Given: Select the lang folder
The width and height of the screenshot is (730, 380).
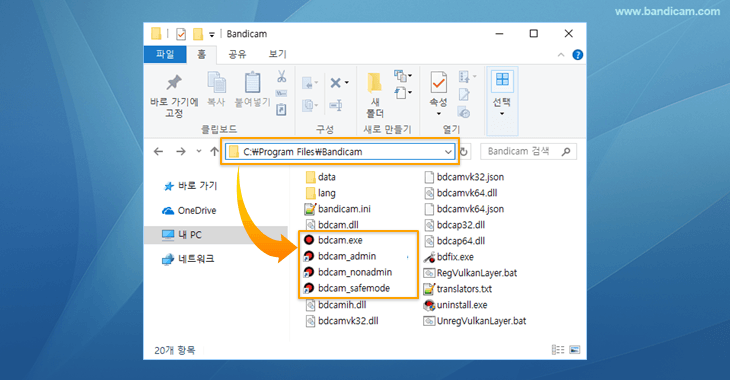Looking at the screenshot, I should tap(321, 193).
